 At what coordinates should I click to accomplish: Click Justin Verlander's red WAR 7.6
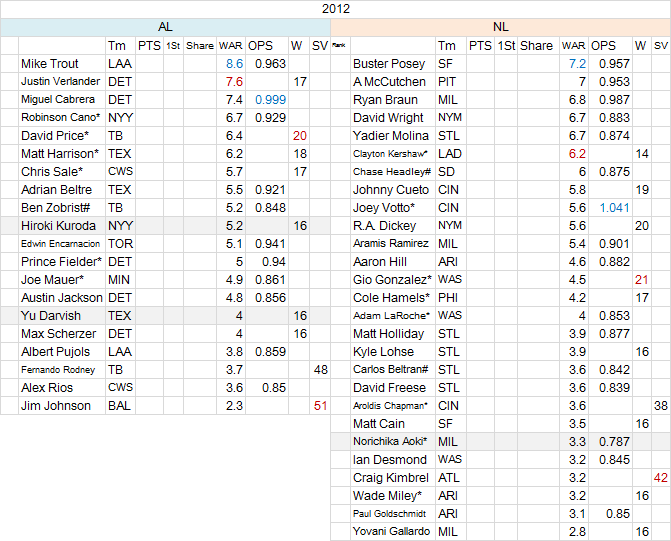pos(231,82)
